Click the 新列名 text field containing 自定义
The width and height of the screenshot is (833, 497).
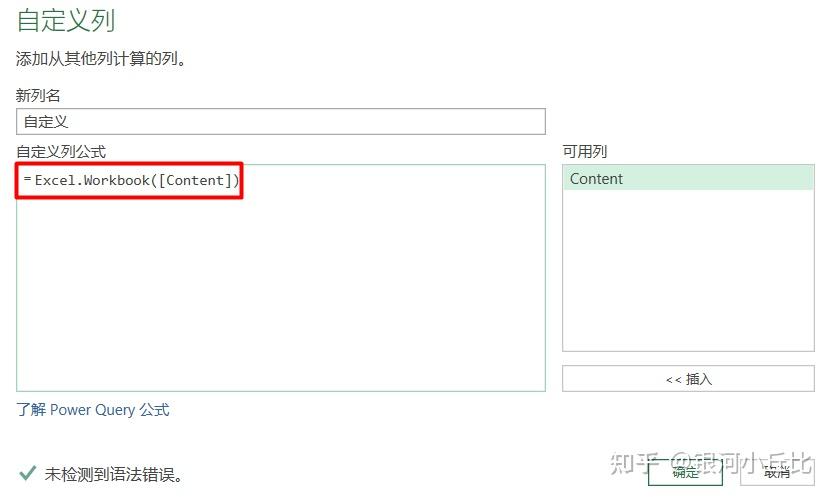(280, 122)
